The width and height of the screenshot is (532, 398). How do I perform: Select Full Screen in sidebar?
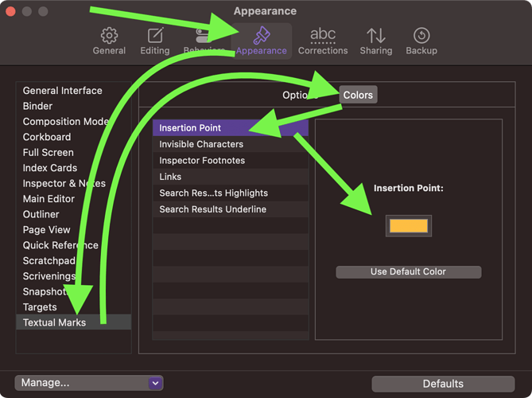click(x=74, y=153)
